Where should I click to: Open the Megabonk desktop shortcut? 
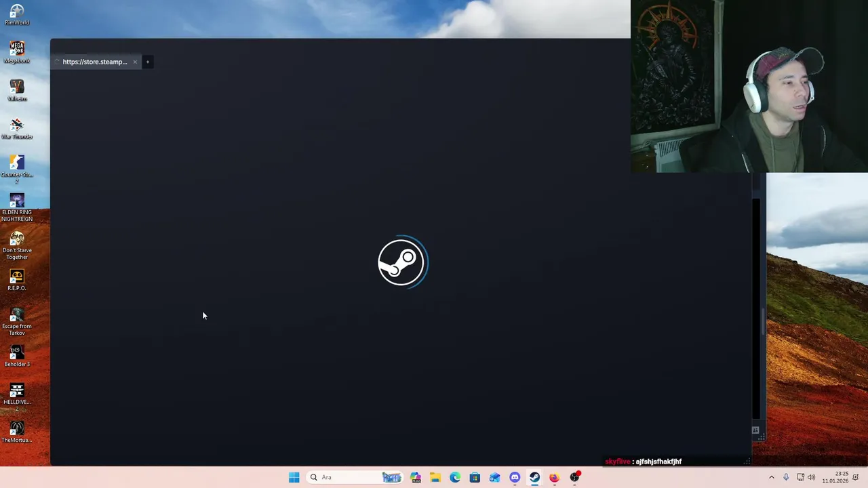[17, 52]
